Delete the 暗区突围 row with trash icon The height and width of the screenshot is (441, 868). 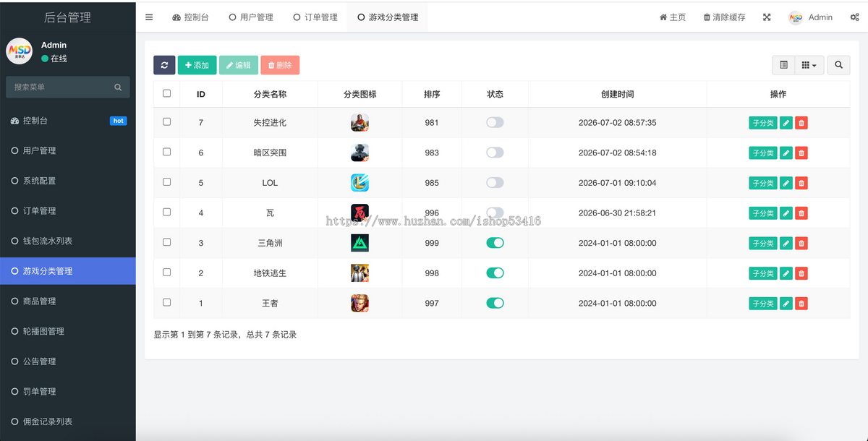click(801, 153)
